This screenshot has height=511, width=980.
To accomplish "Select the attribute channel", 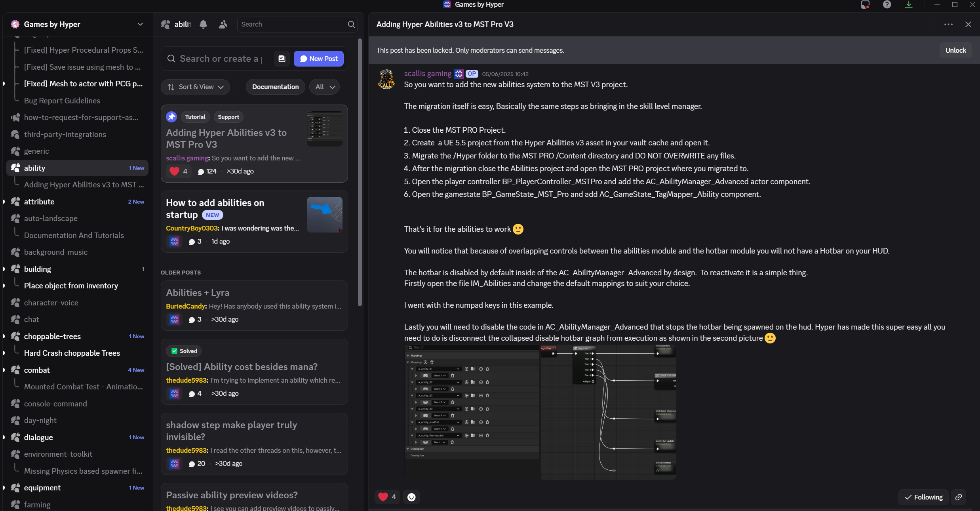I will click(39, 202).
